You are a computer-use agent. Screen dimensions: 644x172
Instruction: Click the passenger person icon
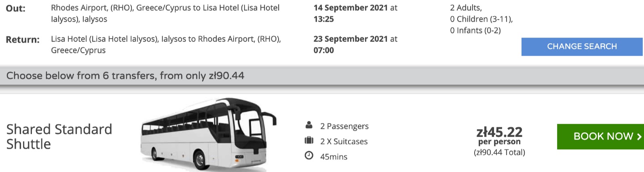pyautogui.click(x=309, y=125)
